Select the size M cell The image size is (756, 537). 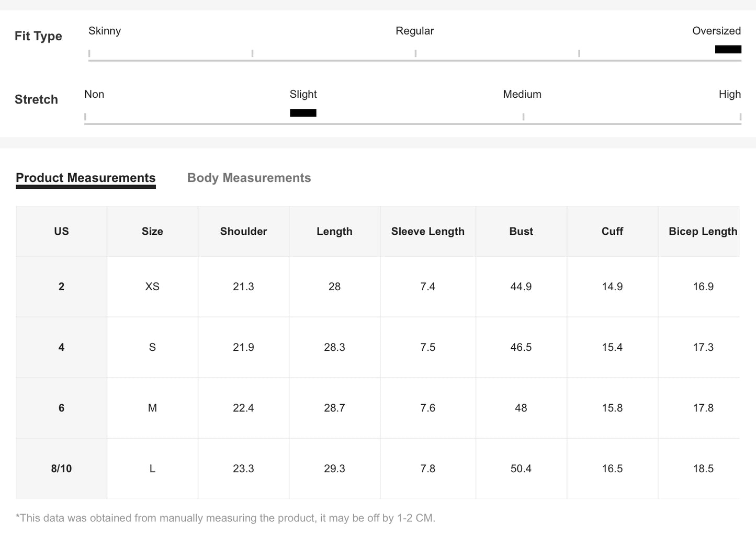pyautogui.click(x=152, y=408)
